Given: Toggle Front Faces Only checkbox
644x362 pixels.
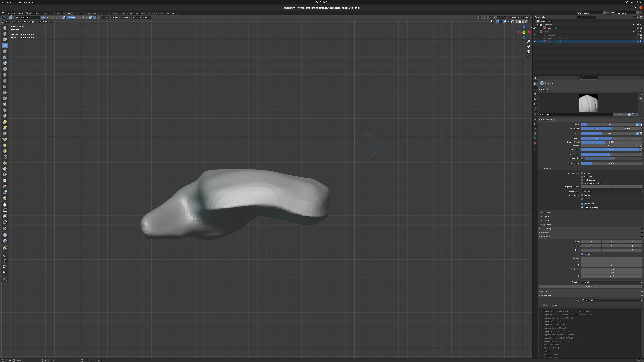Looking at the screenshot, I should [582, 207].
